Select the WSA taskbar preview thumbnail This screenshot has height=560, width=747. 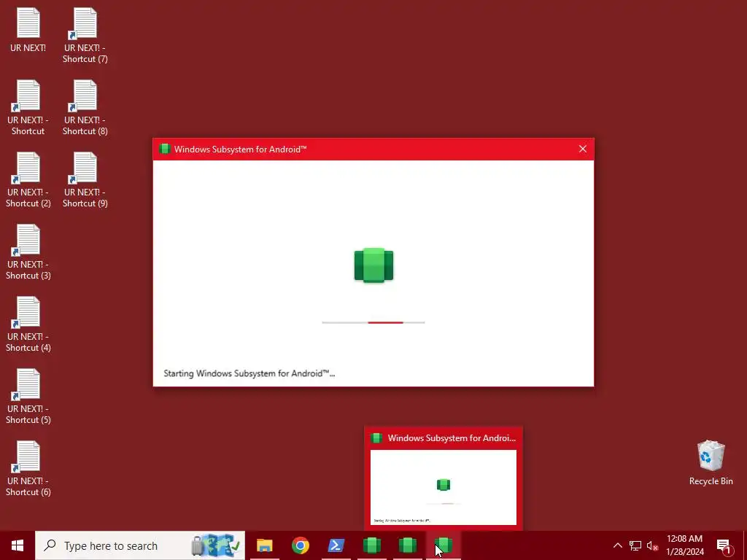click(x=443, y=487)
